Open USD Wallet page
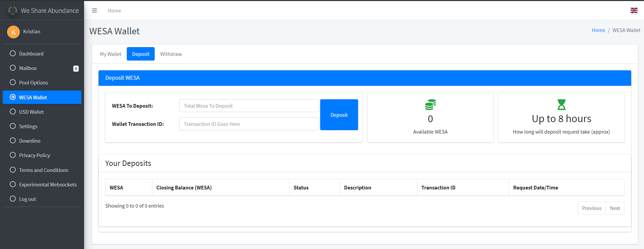644x249 pixels. click(x=42, y=112)
